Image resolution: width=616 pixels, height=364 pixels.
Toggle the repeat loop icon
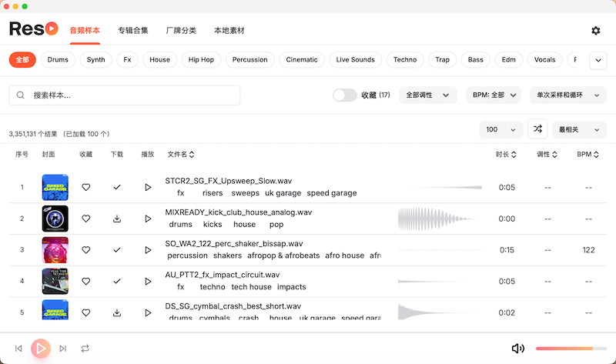point(85,349)
